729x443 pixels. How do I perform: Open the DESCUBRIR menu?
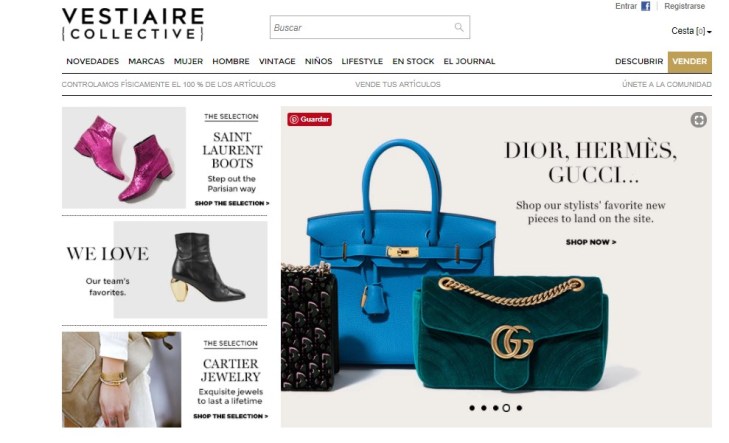(x=639, y=61)
